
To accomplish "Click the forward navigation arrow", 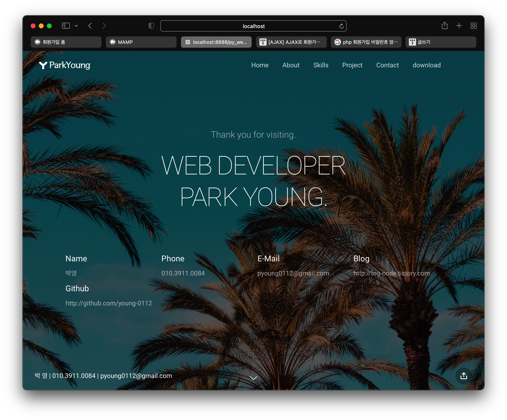I will [104, 26].
